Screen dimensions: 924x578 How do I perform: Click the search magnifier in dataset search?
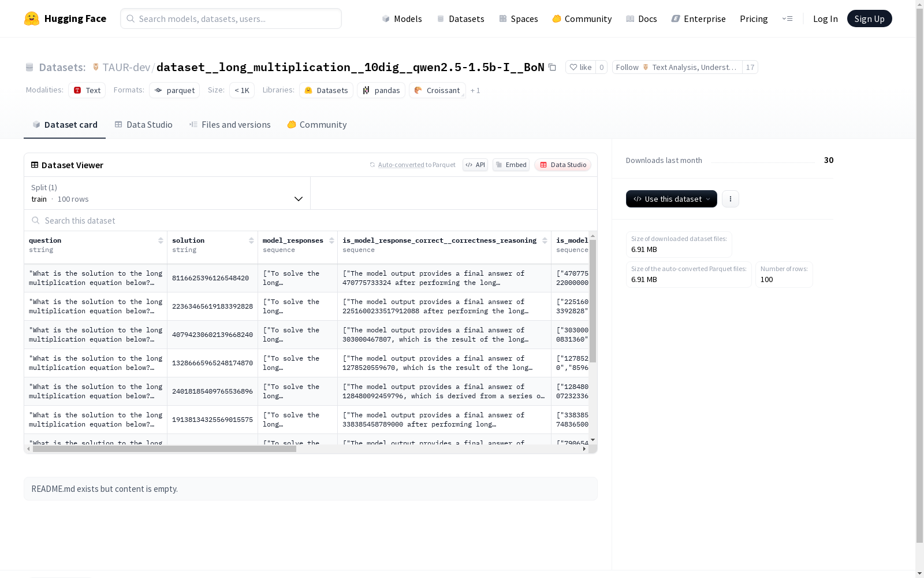coord(36,220)
